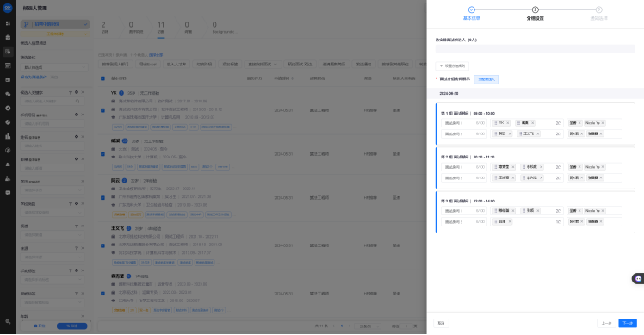Click step 2 circle in the stepper
Viewport: 644px width, 335px height.
(x=536, y=9)
